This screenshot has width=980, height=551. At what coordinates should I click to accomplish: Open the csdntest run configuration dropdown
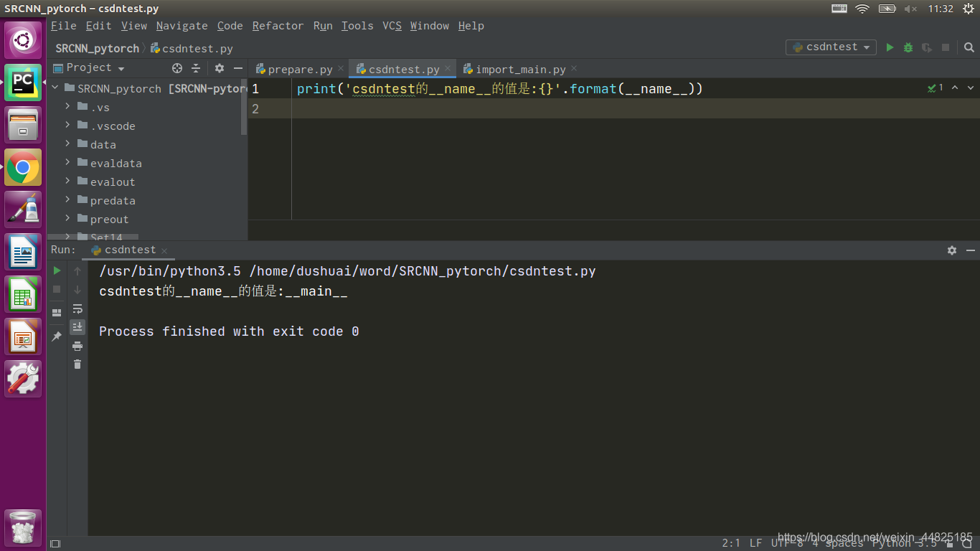pyautogui.click(x=831, y=47)
